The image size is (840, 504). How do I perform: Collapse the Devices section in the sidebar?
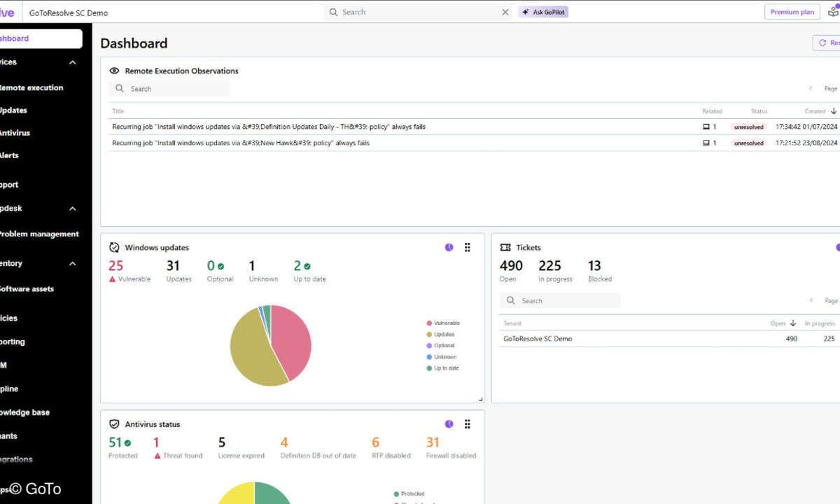click(x=73, y=62)
